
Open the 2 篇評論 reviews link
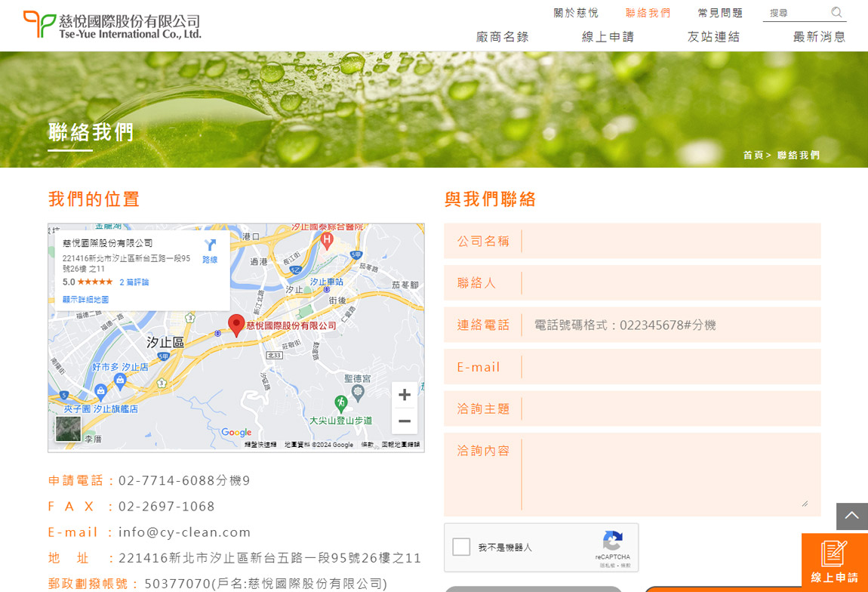134,282
